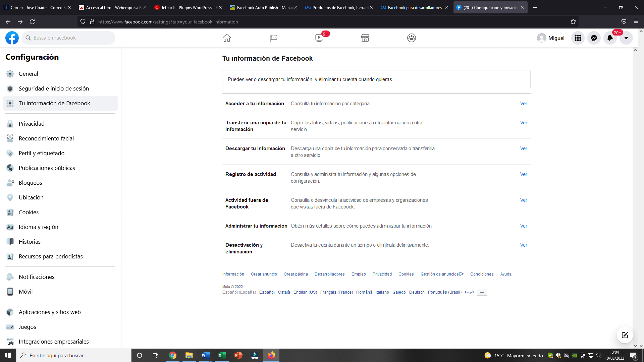Save page to Pocket icon
The height and width of the screenshot is (362, 644).
(624, 22)
